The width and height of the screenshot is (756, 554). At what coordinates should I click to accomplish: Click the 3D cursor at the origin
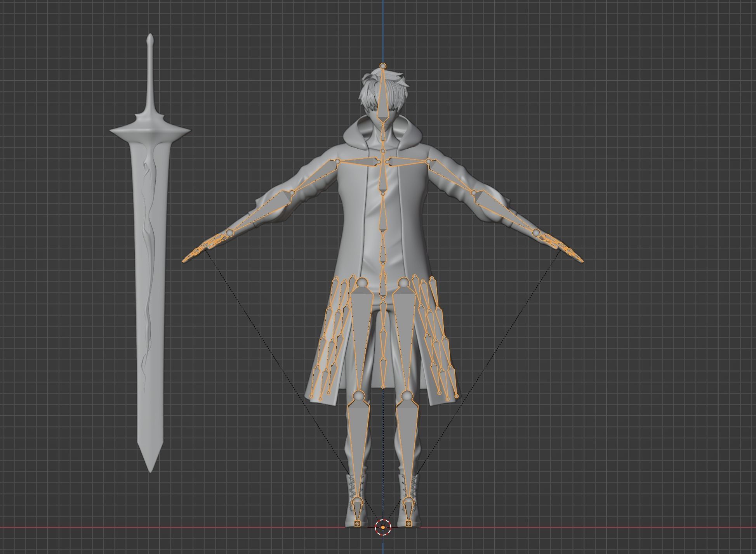coord(383,527)
